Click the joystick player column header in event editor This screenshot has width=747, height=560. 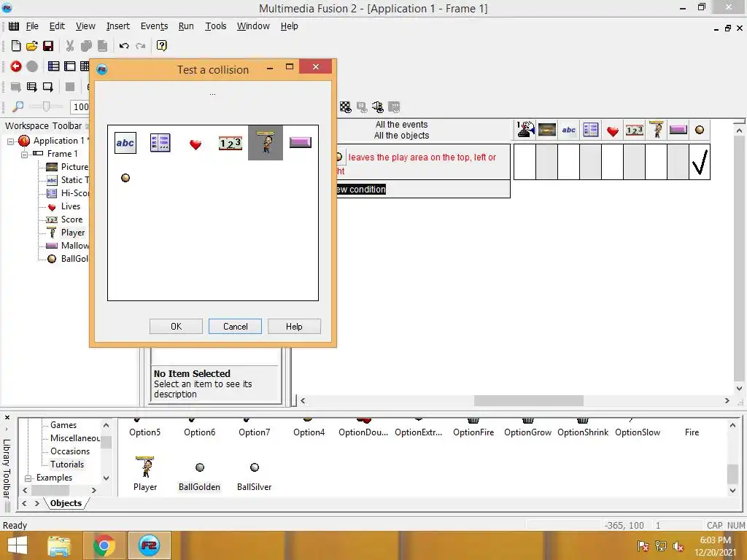(x=525, y=130)
